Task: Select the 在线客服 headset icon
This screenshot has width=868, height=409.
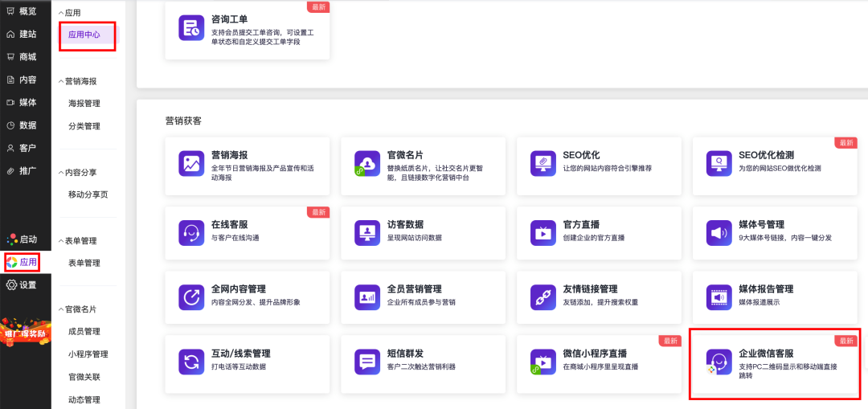Action: (x=191, y=233)
